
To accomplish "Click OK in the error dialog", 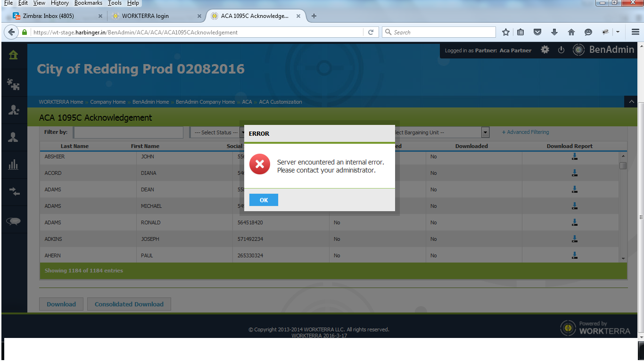I will tap(264, 200).
